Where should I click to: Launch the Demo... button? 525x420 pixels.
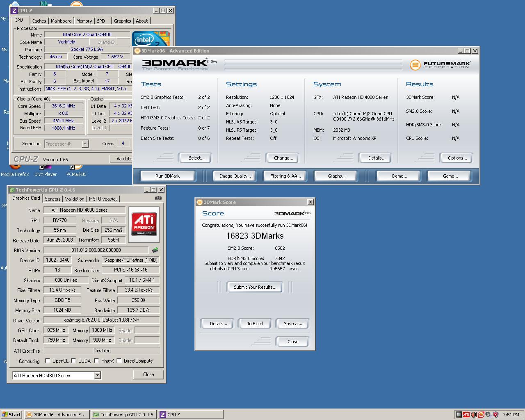click(x=399, y=176)
